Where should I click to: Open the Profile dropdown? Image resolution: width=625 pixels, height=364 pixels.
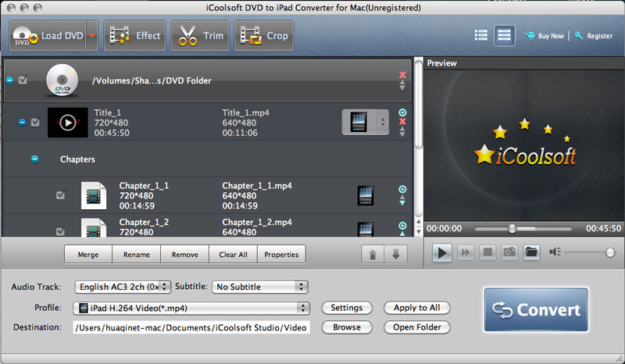(x=191, y=308)
